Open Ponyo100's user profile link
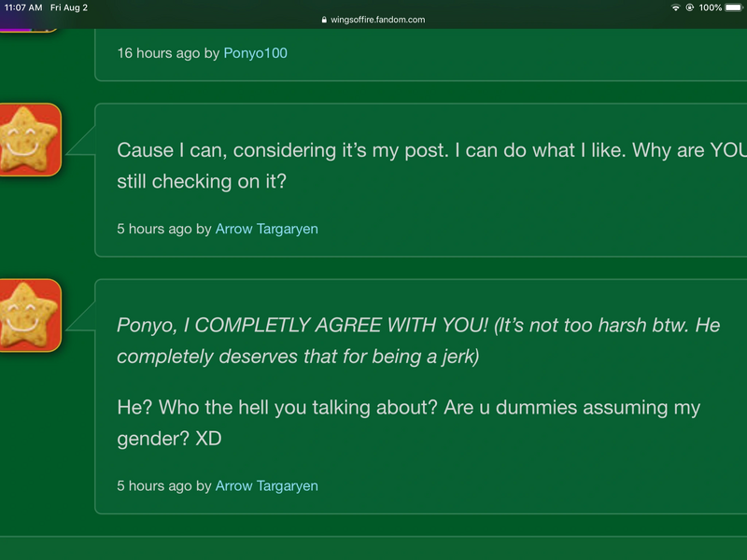The height and width of the screenshot is (560, 747). click(x=255, y=53)
